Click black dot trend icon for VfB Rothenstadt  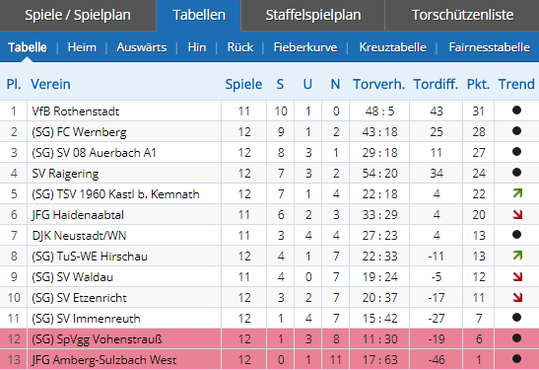coord(517,110)
